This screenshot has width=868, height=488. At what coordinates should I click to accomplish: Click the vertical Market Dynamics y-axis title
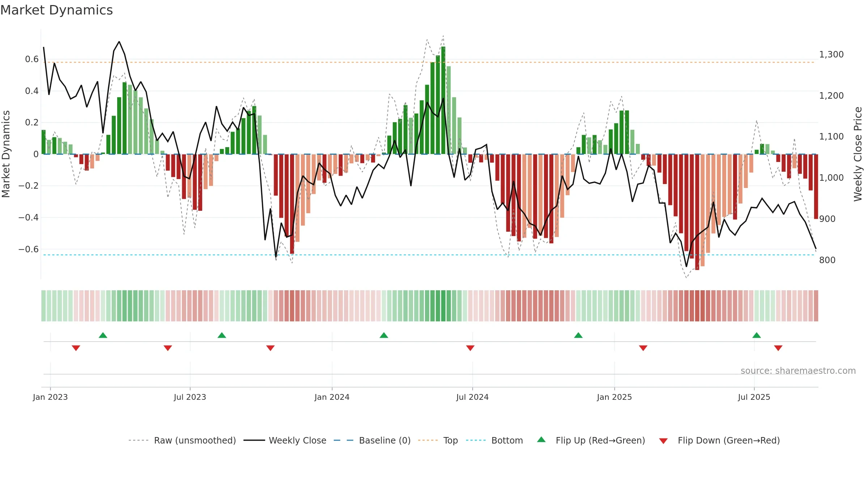6,154
